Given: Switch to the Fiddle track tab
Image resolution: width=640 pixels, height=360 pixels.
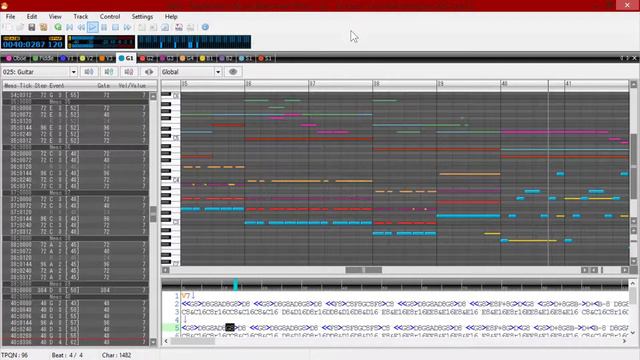Looking at the screenshot, I should point(43,58).
